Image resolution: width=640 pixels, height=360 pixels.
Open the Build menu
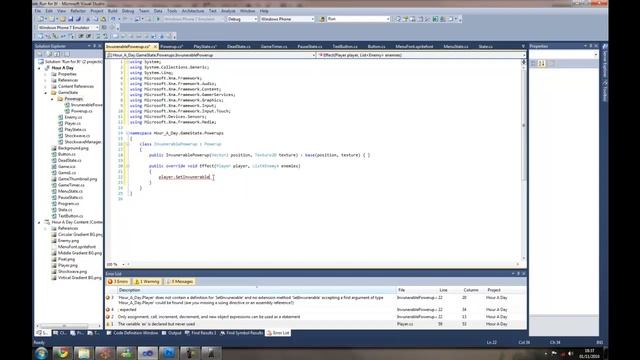click(113, 11)
